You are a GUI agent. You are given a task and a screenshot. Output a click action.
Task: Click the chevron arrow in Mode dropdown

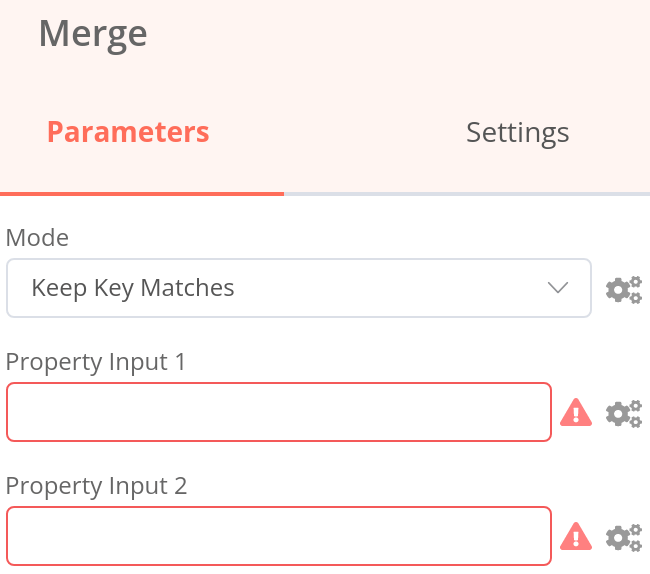[x=558, y=289]
